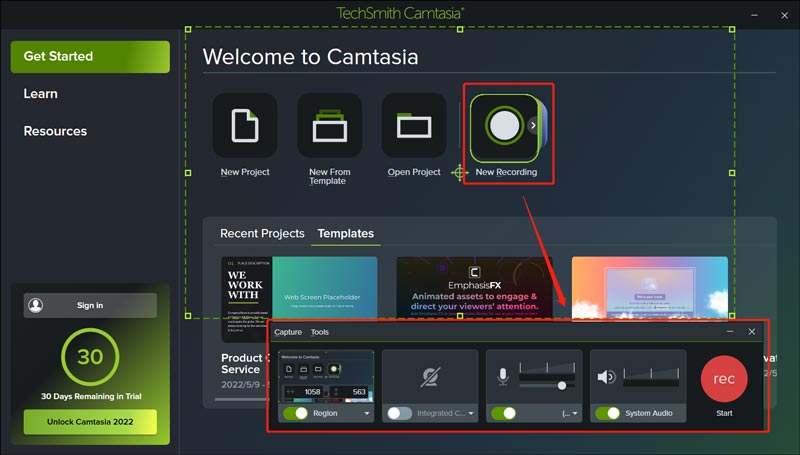Disable the System Audio toggle
Screen dimensions: 800x455
pyautogui.click(x=608, y=413)
